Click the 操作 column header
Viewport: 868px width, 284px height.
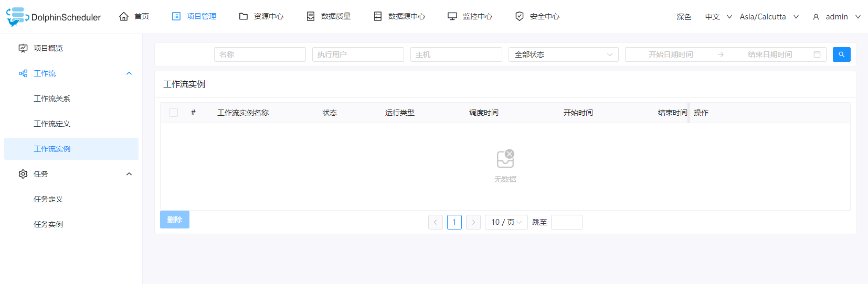[701, 113]
